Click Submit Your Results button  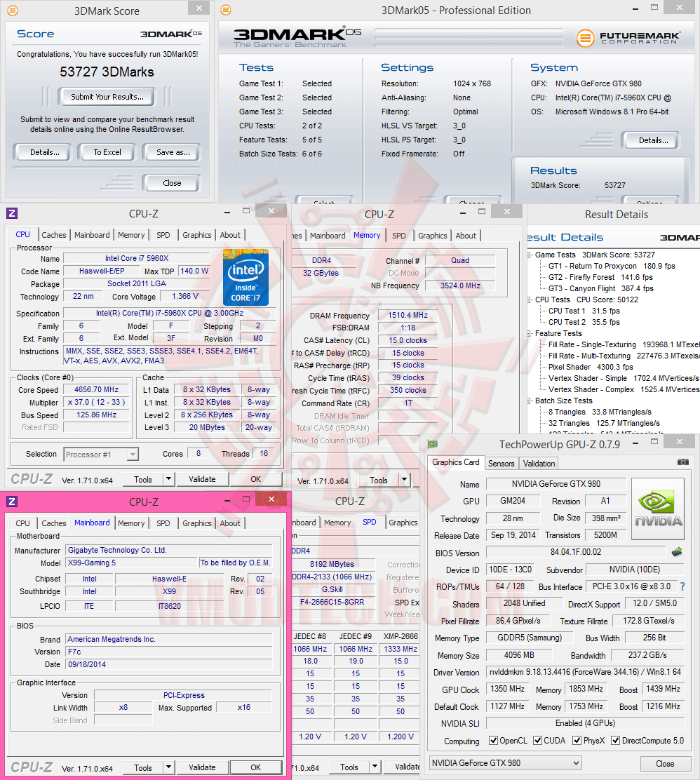(x=107, y=97)
